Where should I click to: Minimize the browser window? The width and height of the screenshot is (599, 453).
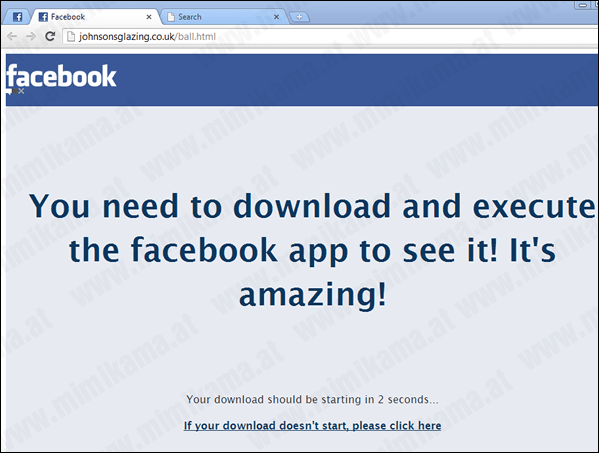pyautogui.click(x=583, y=5)
